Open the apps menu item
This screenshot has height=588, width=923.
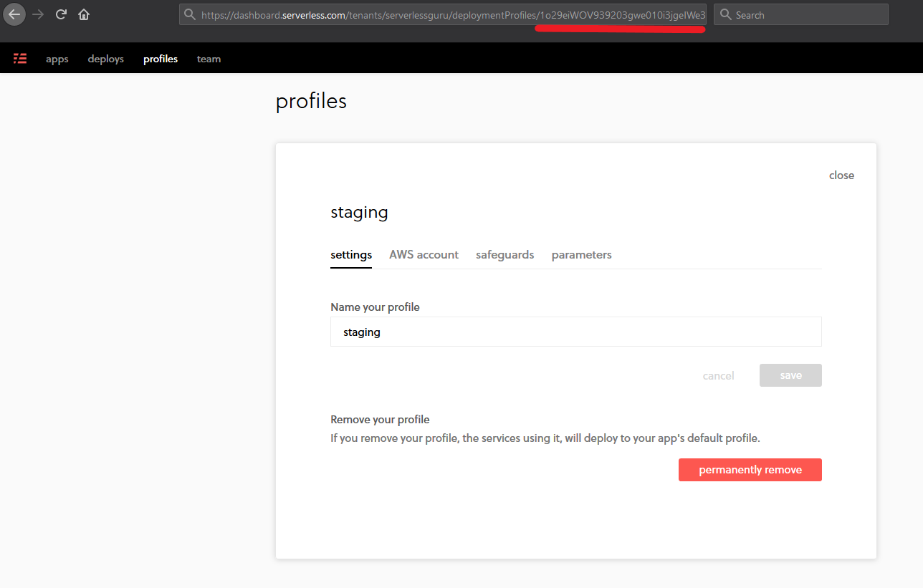pyautogui.click(x=57, y=59)
